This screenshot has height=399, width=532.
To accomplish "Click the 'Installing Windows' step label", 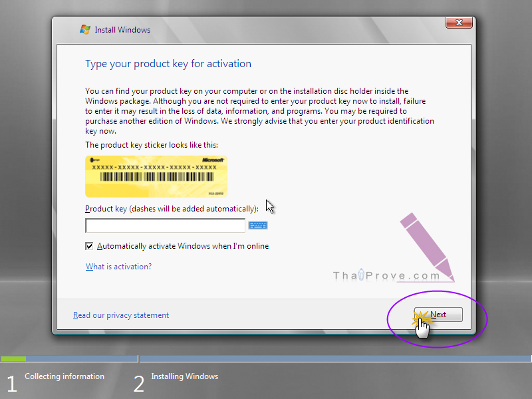I will pyautogui.click(x=185, y=376).
